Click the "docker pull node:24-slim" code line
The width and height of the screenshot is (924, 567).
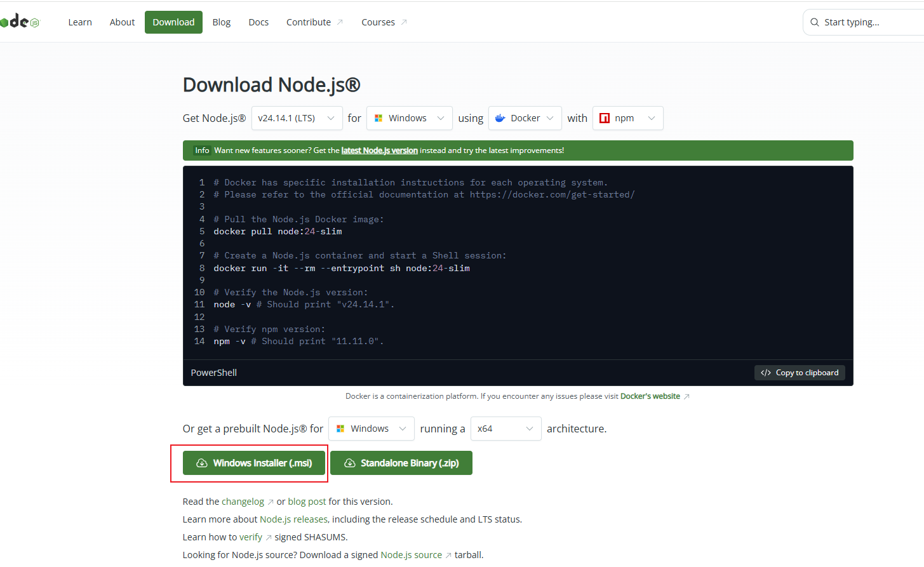pyautogui.click(x=278, y=232)
